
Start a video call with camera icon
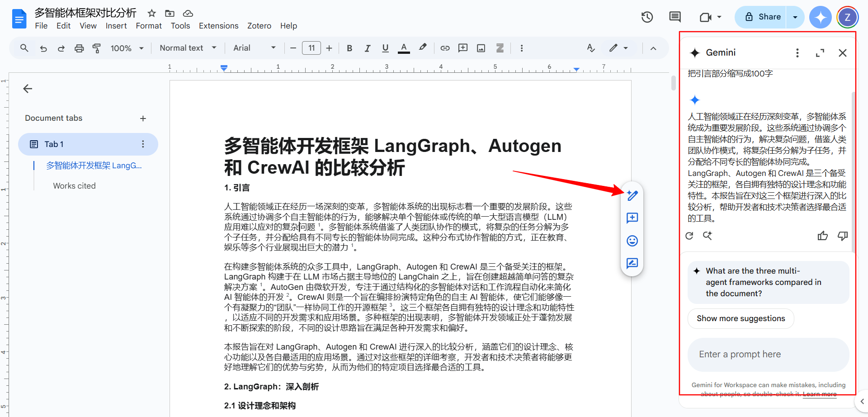[x=705, y=17]
